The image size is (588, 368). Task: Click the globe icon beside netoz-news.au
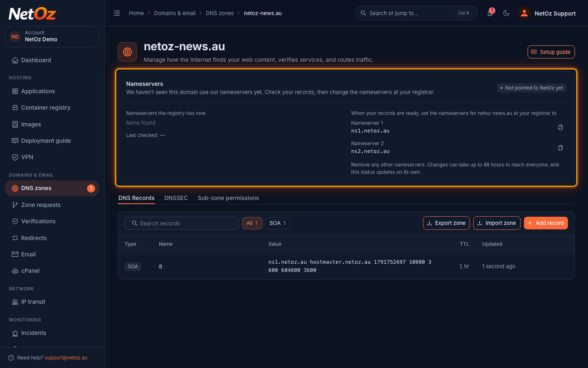click(127, 52)
